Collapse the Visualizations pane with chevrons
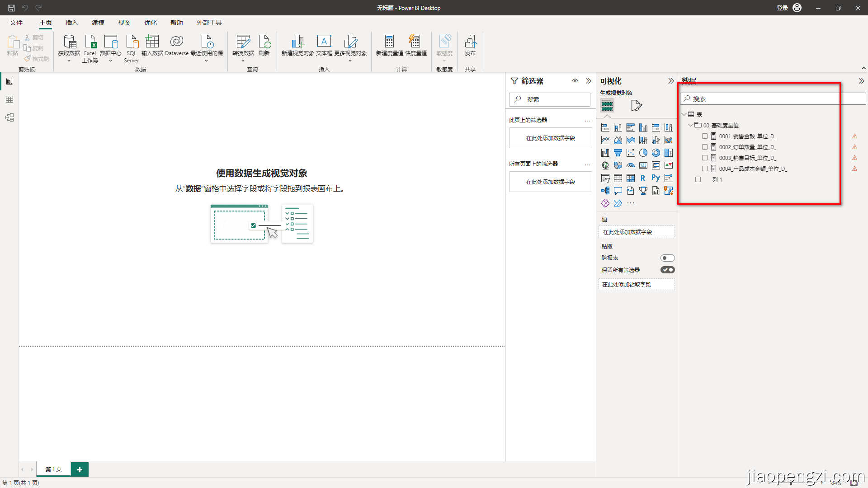Image resolution: width=868 pixels, height=488 pixels. tap(671, 81)
